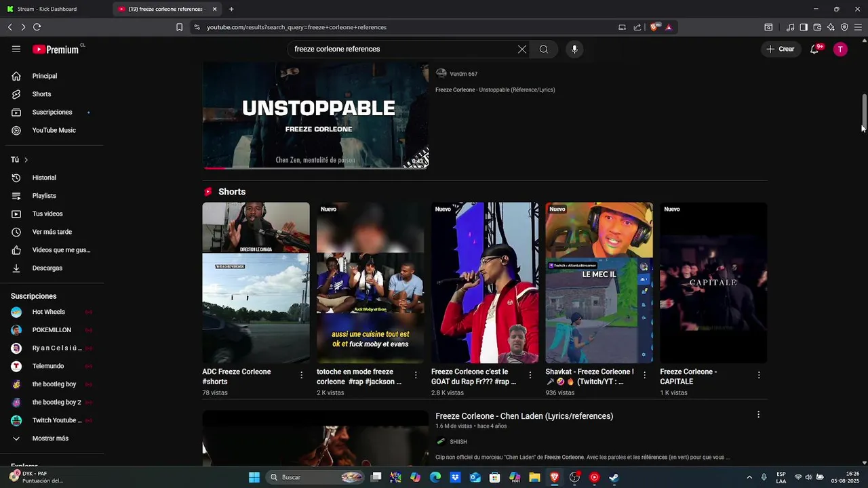
Task: Click the page vertical scrollbar thumb
Action: [x=864, y=110]
